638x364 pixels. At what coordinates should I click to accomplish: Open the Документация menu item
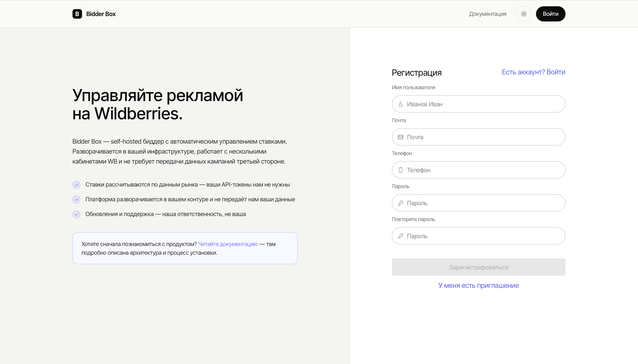pyautogui.click(x=487, y=14)
